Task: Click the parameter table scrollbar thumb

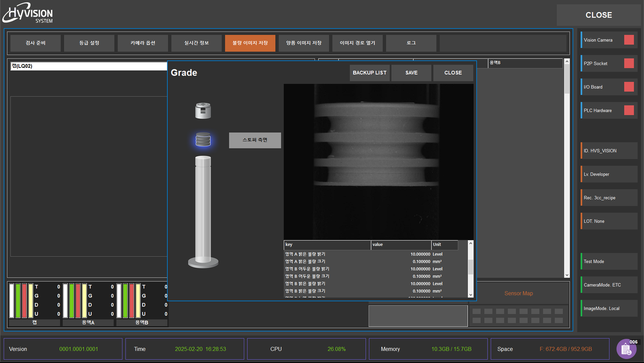Action: (x=471, y=267)
